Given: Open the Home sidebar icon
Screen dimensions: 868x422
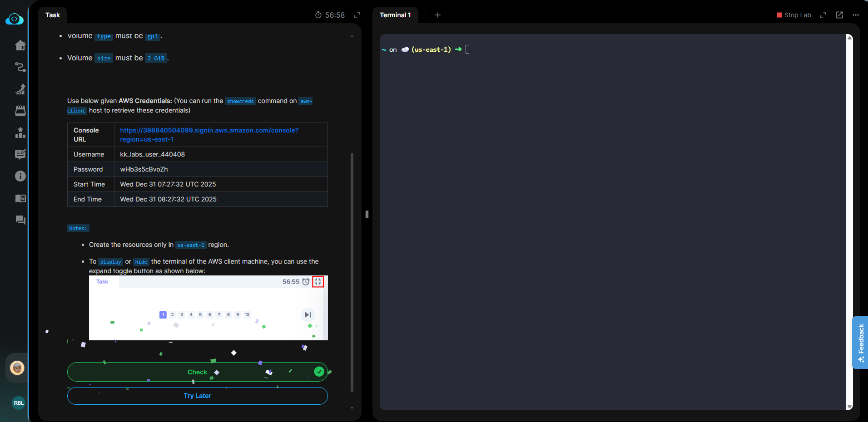Looking at the screenshot, I should pos(20,45).
